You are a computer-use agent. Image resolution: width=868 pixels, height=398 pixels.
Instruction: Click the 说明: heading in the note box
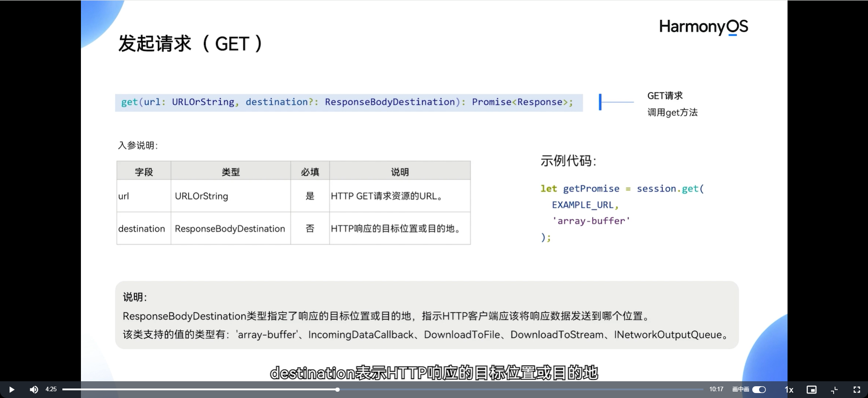click(135, 297)
